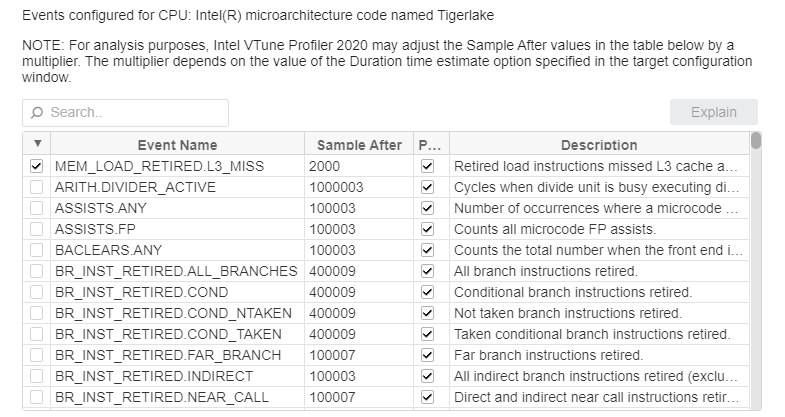
Task: Click the Description column header
Action: [x=598, y=145]
